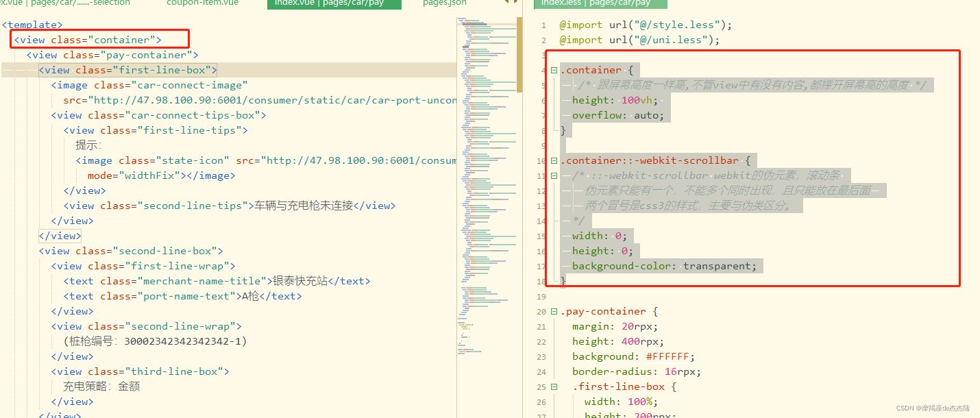Click the 车辆与充电枪未连接 second-line-tips line
This screenshot has width=980, height=418.
pyautogui.click(x=230, y=206)
